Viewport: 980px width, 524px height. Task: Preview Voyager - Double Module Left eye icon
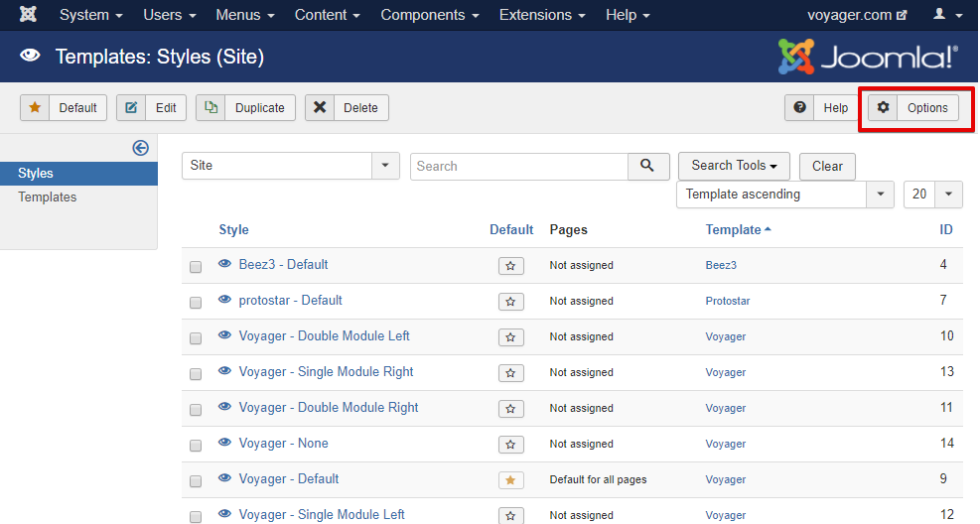point(224,335)
